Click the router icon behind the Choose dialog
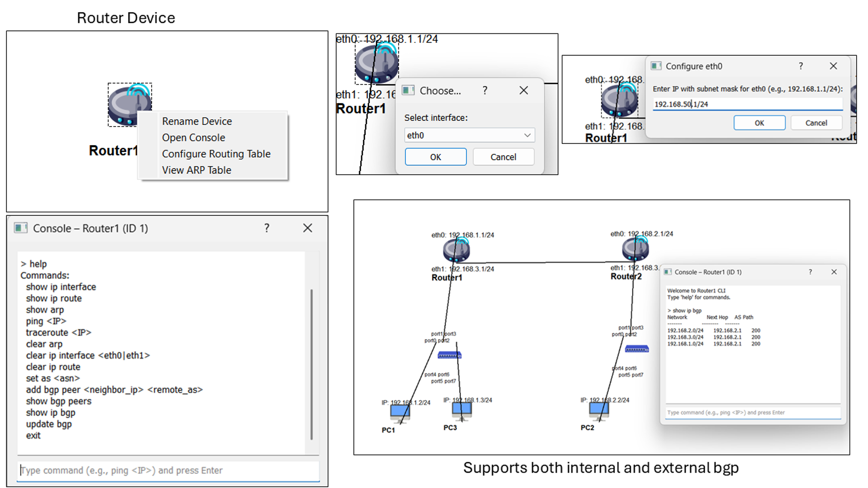Image resolution: width=868 pixels, height=488 pixels. coord(376,63)
